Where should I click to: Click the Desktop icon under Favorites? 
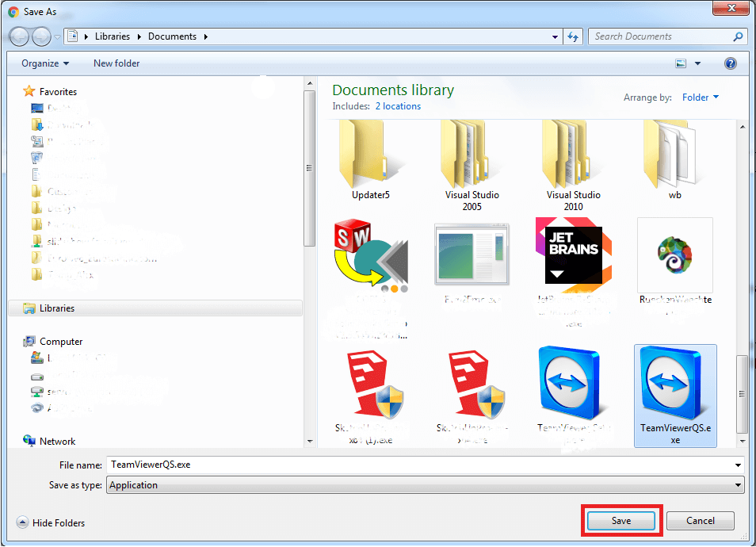37,109
